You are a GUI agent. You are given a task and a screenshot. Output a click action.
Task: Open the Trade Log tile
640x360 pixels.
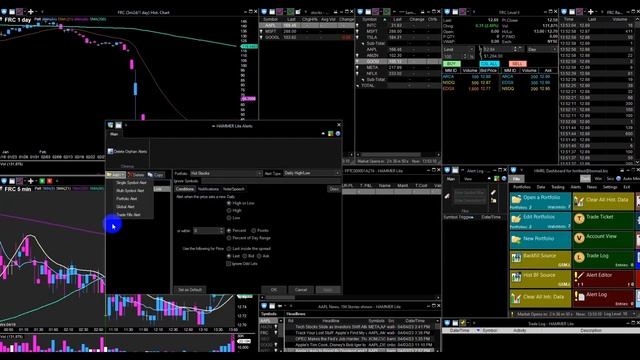click(x=603, y=259)
